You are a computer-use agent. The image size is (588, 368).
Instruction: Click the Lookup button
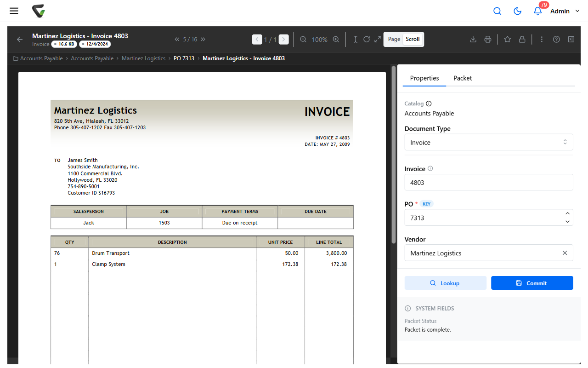click(x=445, y=283)
